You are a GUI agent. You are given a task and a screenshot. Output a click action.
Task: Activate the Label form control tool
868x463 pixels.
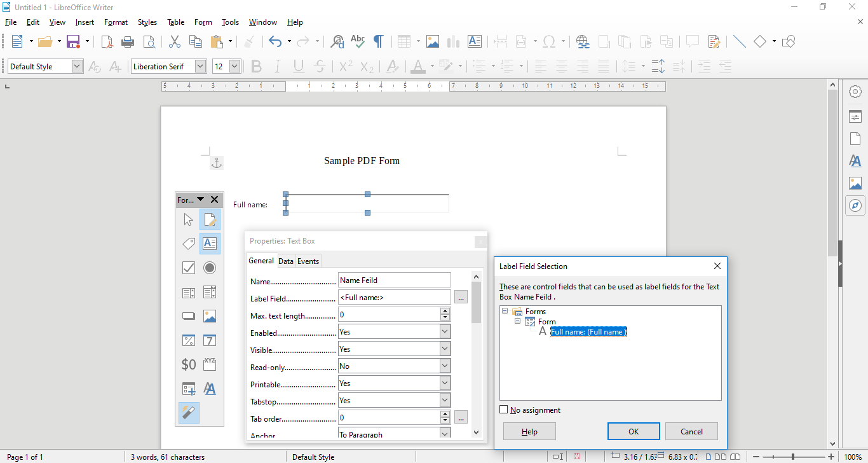[189, 243]
